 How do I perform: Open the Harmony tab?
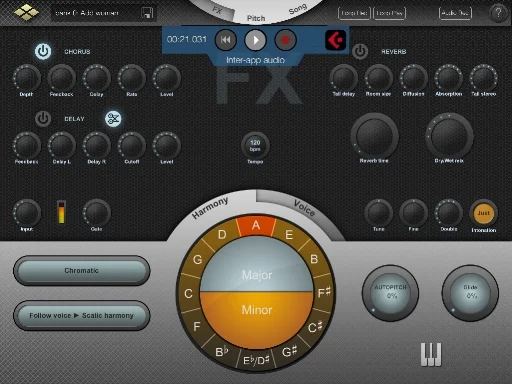[x=210, y=208]
